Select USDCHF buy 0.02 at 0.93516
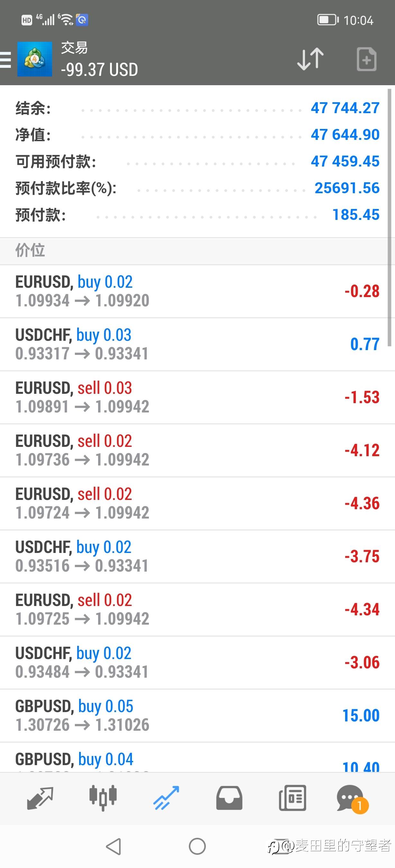395x868 pixels. [x=197, y=556]
